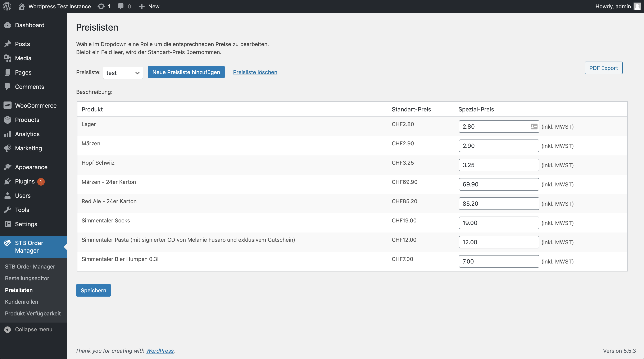Click the WordPress logo icon
Image resolution: width=644 pixels, height=359 pixels.
pyautogui.click(x=7, y=6)
